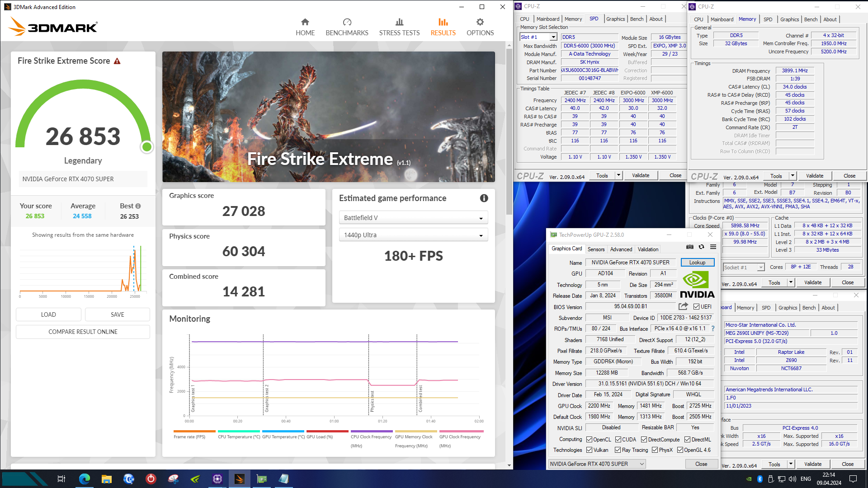Click the Fire Strike Extreme banner image
The width and height of the screenshot is (868, 488).
[329, 117]
